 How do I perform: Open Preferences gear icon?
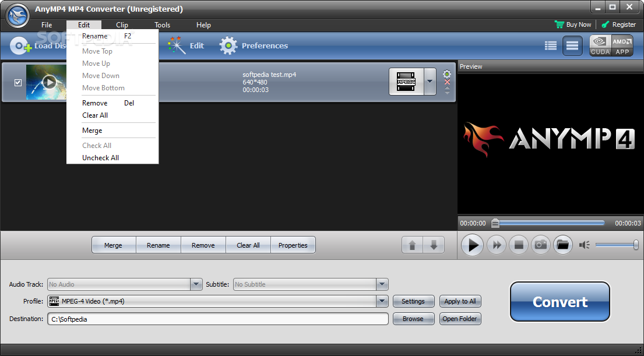click(228, 45)
